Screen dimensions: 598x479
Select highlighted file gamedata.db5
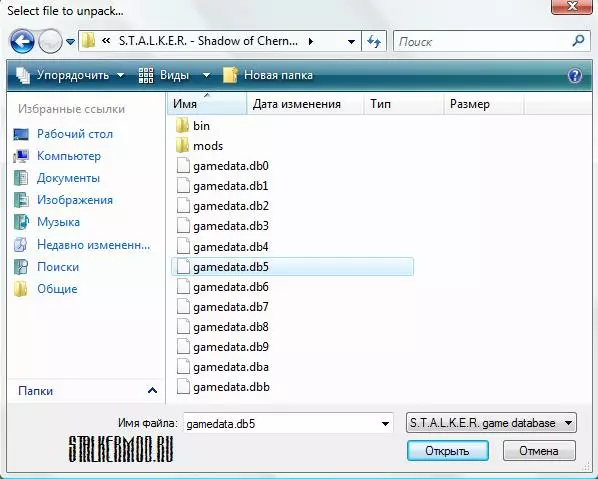[293, 267]
